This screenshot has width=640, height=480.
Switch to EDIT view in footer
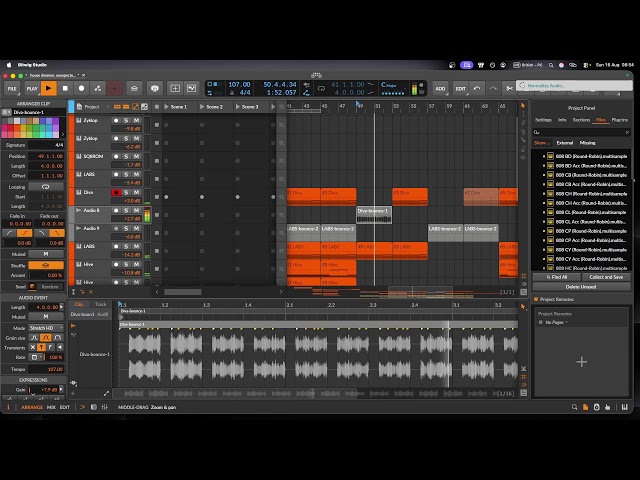[x=64, y=407]
